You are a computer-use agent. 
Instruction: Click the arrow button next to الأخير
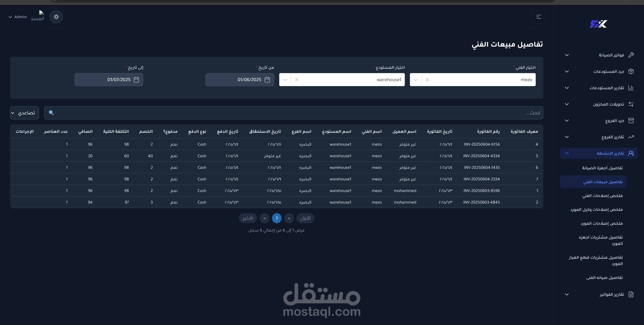click(265, 218)
